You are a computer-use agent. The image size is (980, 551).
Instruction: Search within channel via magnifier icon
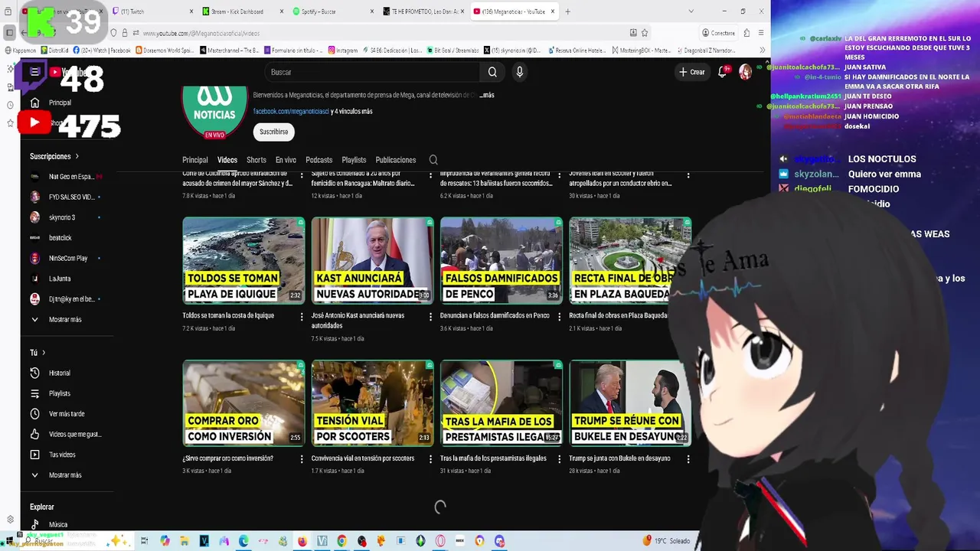(433, 160)
